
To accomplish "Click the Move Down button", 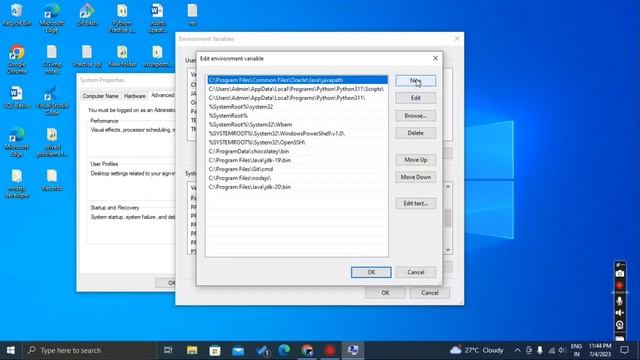I will point(416,177).
